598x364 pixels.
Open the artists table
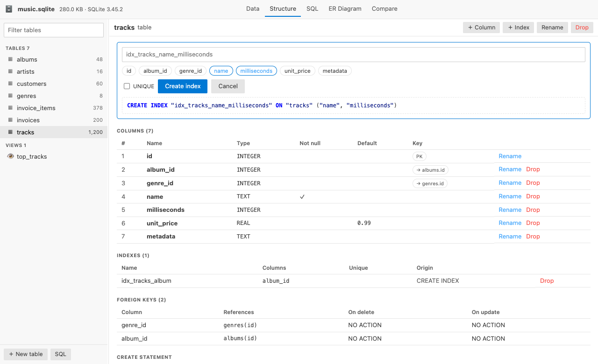[x=54, y=71]
